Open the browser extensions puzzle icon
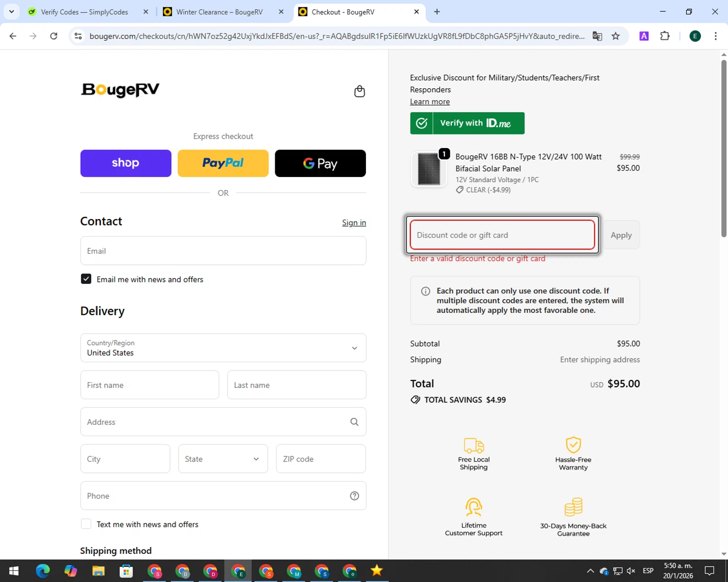Image resolution: width=728 pixels, height=582 pixels. tap(665, 36)
